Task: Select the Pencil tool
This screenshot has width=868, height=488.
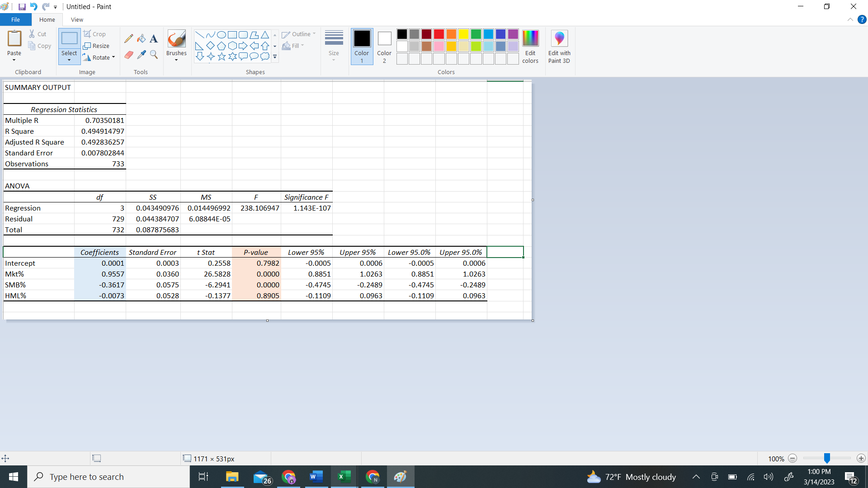Action: 129,39
